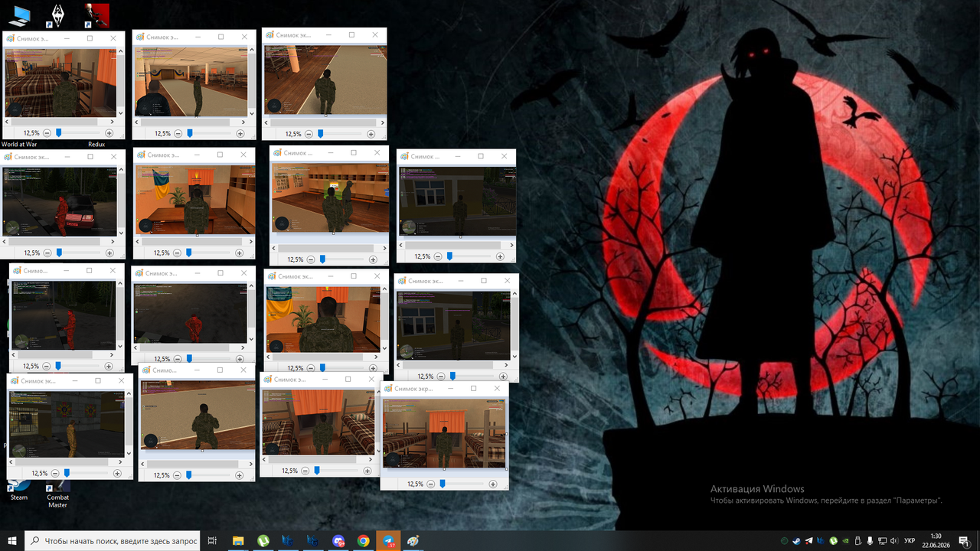
Task: Click the red car screenshot image
Action: (x=60, y=201)
